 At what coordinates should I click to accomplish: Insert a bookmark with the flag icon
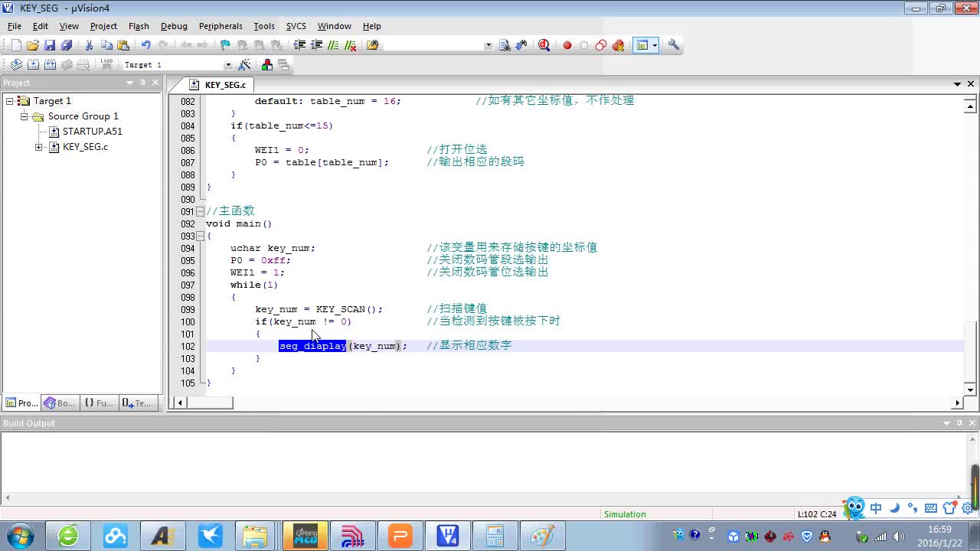(x=224, y=45)
